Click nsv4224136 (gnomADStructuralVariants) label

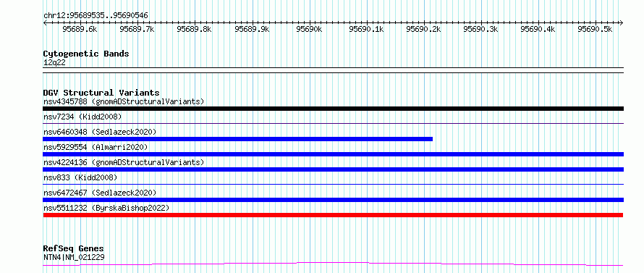tap(124, 162)
